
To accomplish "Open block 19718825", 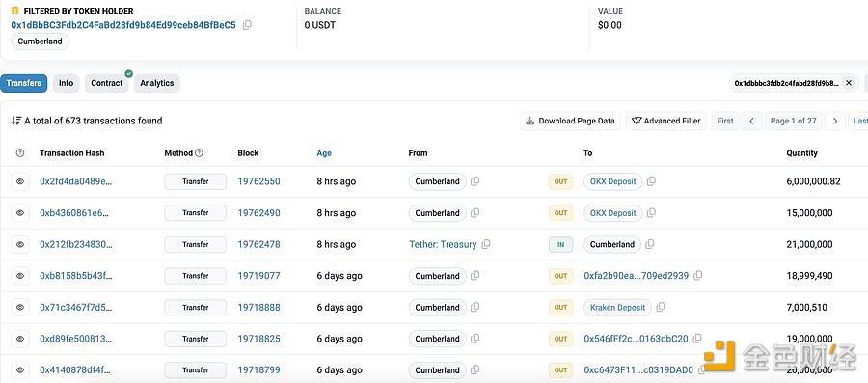I will pyautogui.click(x=258, y=339).
